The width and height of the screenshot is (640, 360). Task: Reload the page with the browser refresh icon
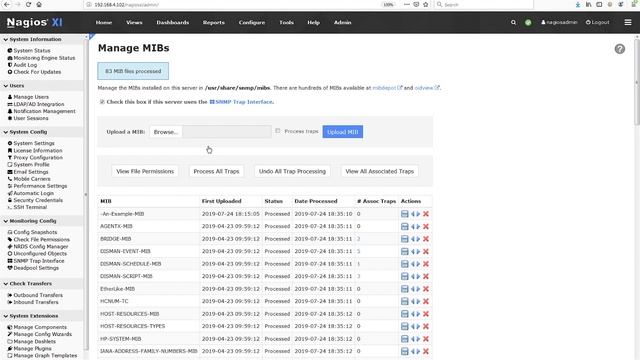(x=28, y=4)
